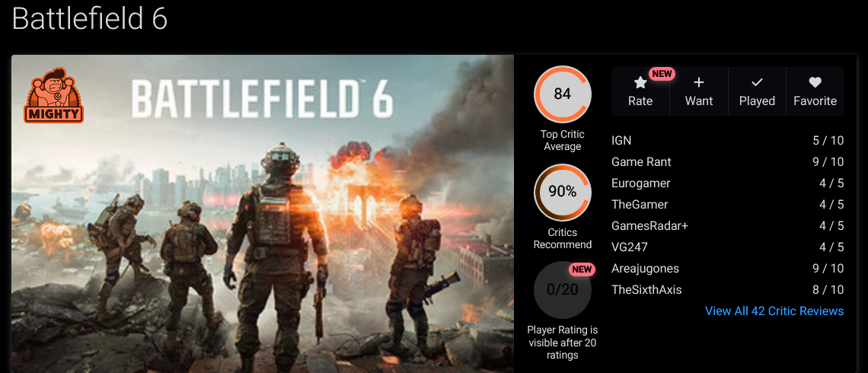This screenshot has height=373, width=868.
Task: Click the Battlefield 6 cover artwork
Action: [263, 214]
